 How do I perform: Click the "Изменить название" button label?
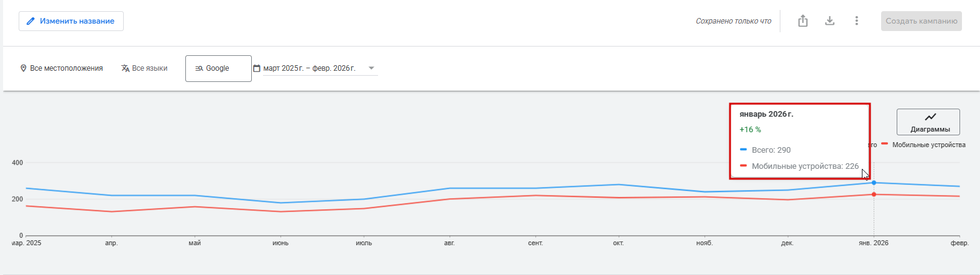(77, 21)
